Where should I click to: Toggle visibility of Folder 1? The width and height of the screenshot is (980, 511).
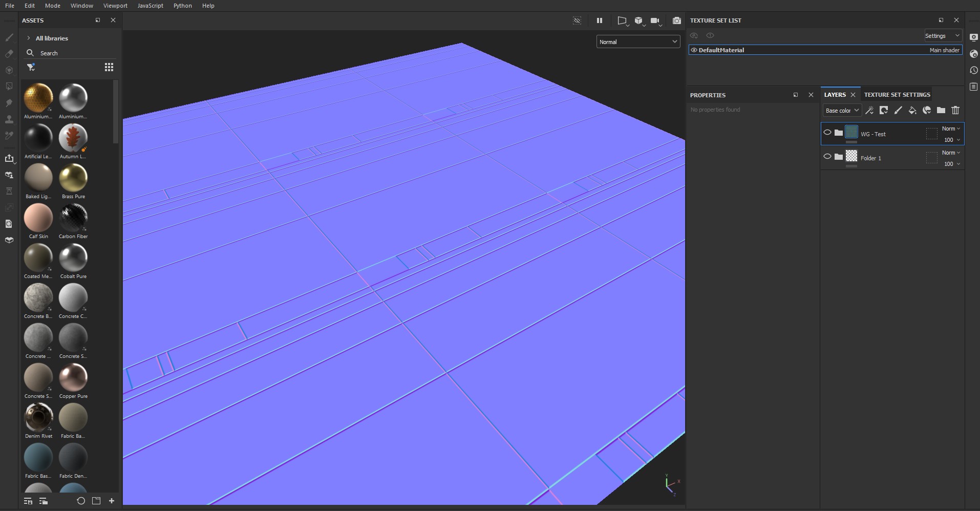coord(827,156)
